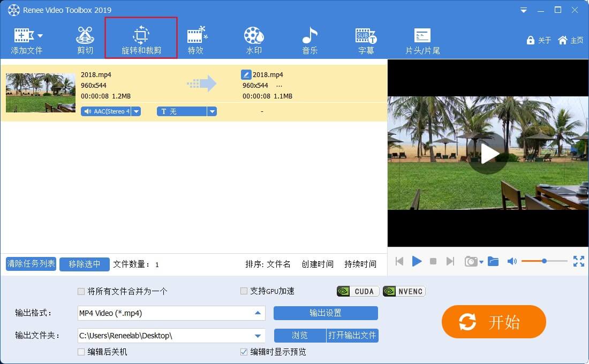This screenshot has width=589, height=364.
Task: Click the orange 开始 start button
Action: (494, 322)
